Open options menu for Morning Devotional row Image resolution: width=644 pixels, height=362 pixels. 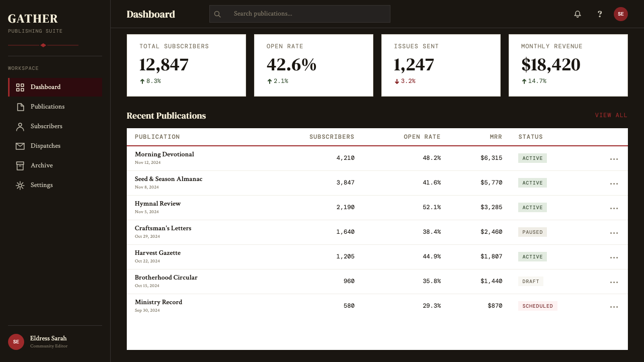tap(614, 159)
